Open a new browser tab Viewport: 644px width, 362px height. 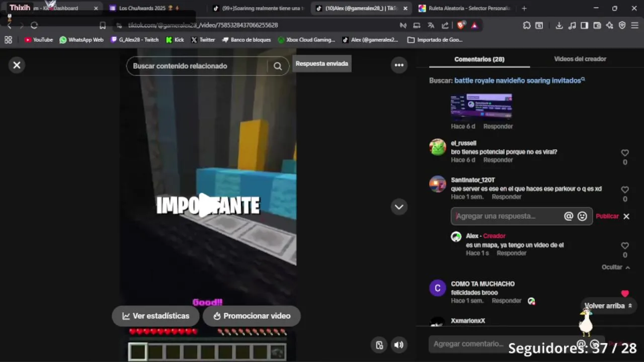click(x=524, y=8)
